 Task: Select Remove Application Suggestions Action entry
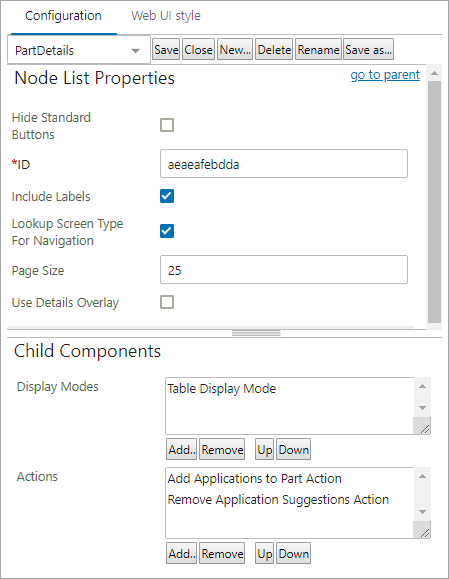(278, 499)
